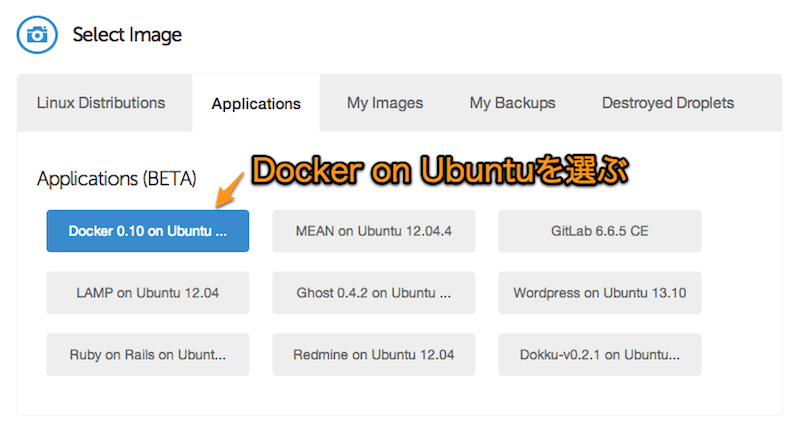
Task: Pick the GitLab 6.6.5 CE image
Action: tap(599, 231)
